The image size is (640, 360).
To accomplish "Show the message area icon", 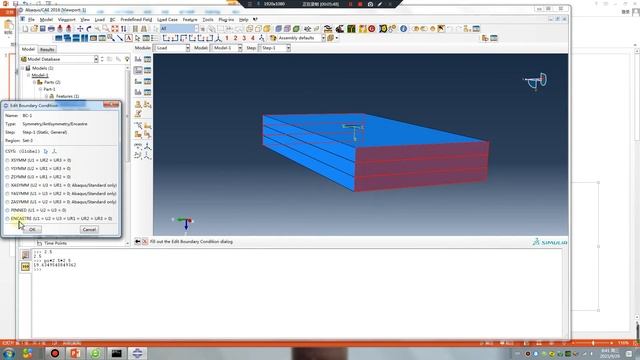I will point(25,255).
